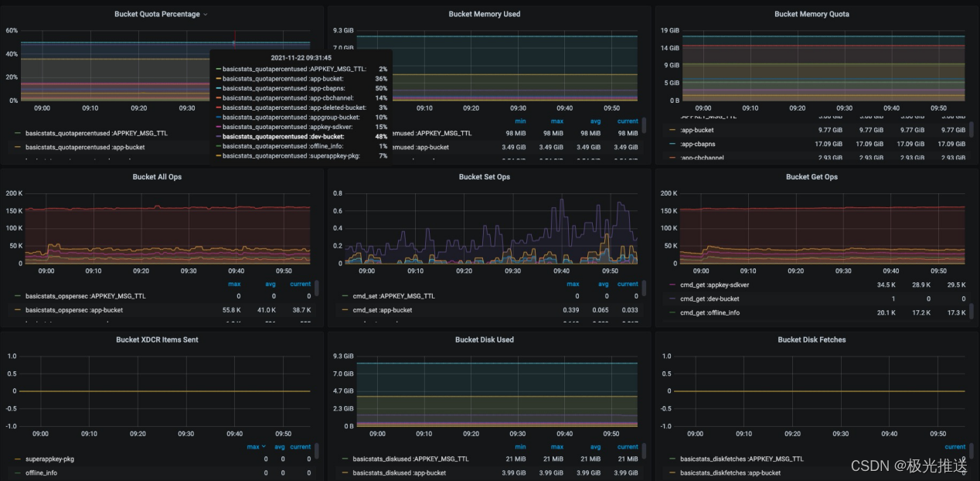Viewport: 980px width, 481px height.
Task: Select the 55.8 K max value in All Ops
Action: (233, 310)
